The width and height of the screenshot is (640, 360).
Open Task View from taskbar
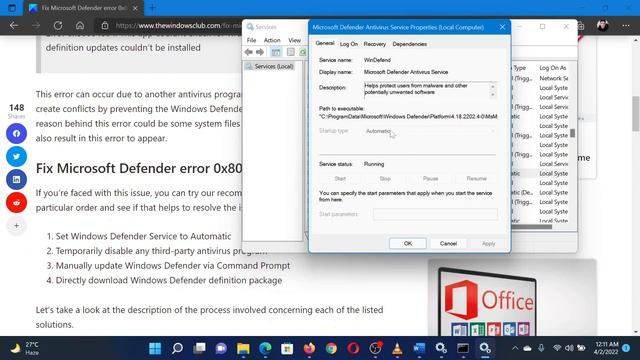pyautogui.click(x=199, y=348)
